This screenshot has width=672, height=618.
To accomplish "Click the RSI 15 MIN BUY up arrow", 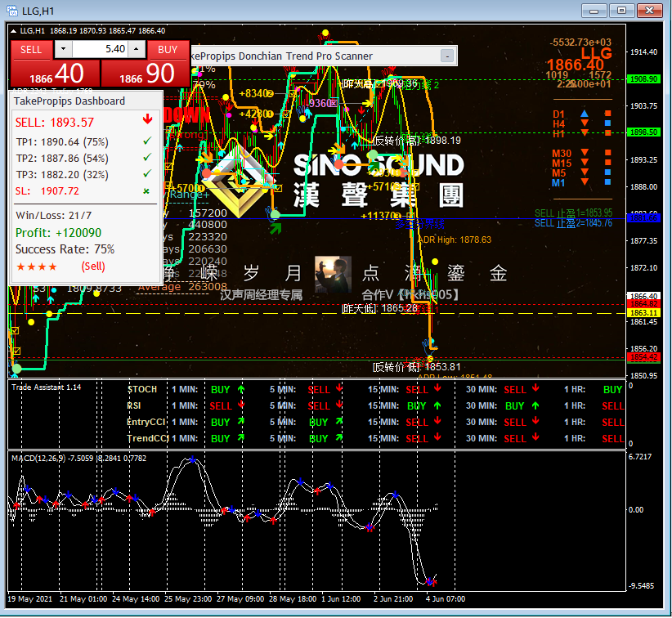I will pos(437,405).
